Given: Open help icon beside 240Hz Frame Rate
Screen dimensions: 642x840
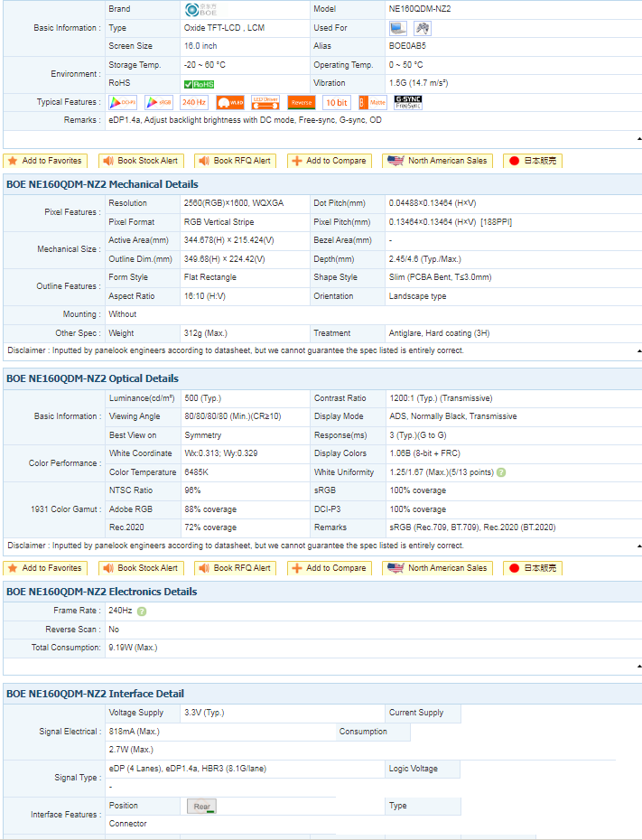Looking at the screenshot, I should 142,611.
